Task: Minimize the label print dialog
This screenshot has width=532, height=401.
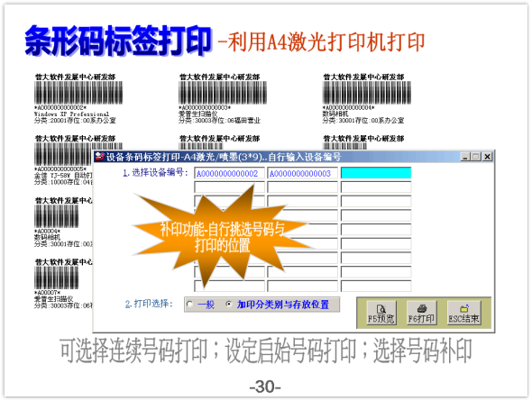Action: 465,157
